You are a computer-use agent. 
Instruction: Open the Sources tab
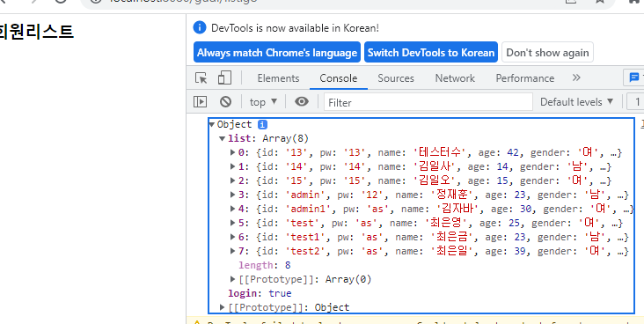coord(396,78)
